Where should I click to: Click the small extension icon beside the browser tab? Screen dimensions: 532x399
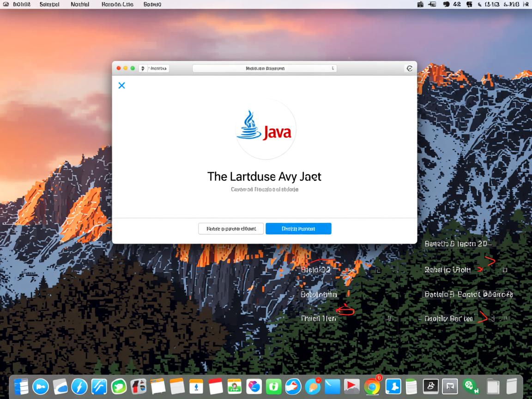click(x=144, y=68)
